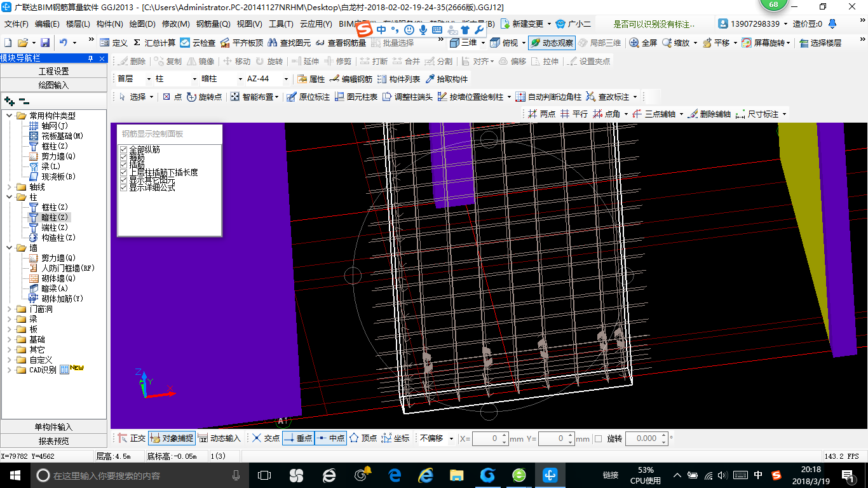Open the 钢筋量(Q) menu
The image size is (868, 488).
click(x=213, y=24)
